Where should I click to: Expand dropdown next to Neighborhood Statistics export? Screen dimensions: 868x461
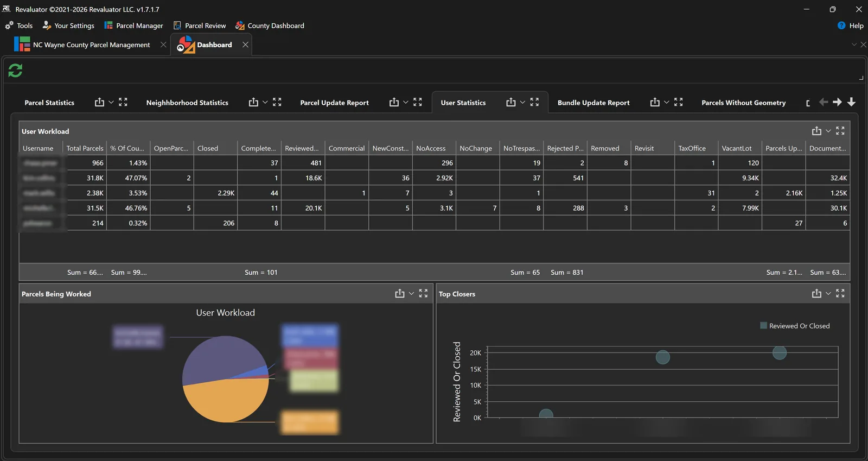[265, 102]
